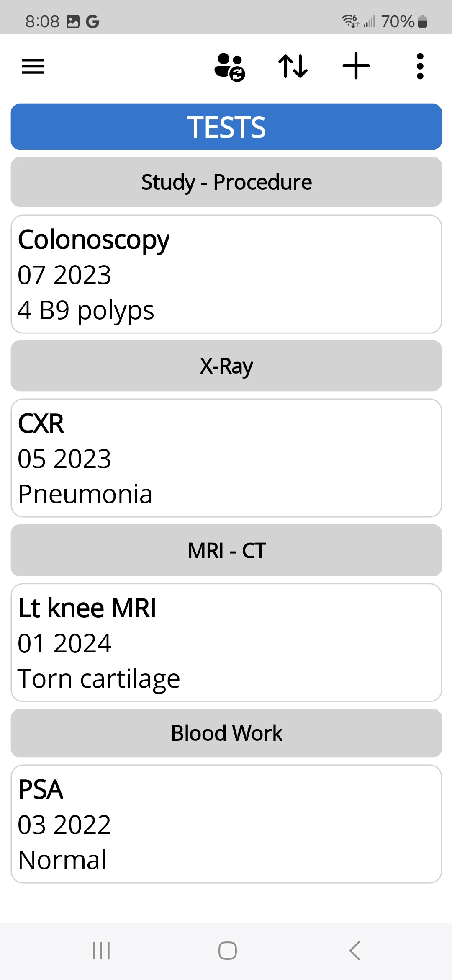The height and width of the screenshot is (980, 452).
Task: Open the recent apps button
Action: pos(101,951)
